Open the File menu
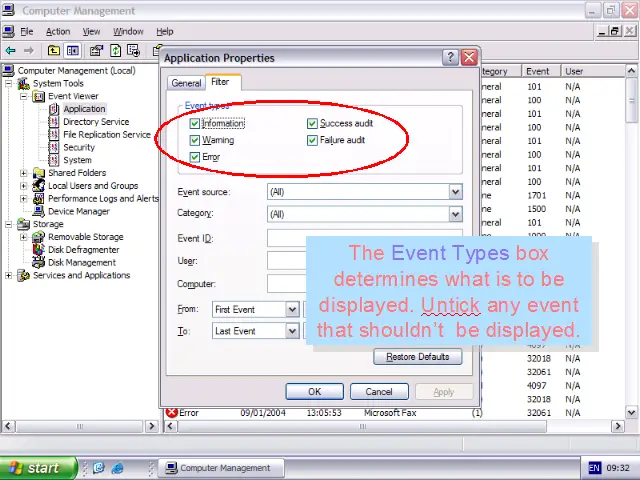Viewport: 640px width, 480px height. pyautogui.click(x=27, y=31)
